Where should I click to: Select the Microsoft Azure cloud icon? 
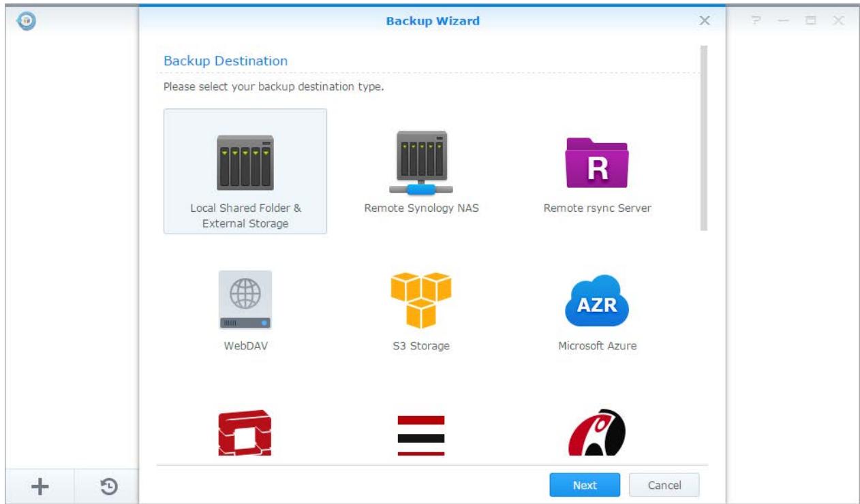(597, 300)
